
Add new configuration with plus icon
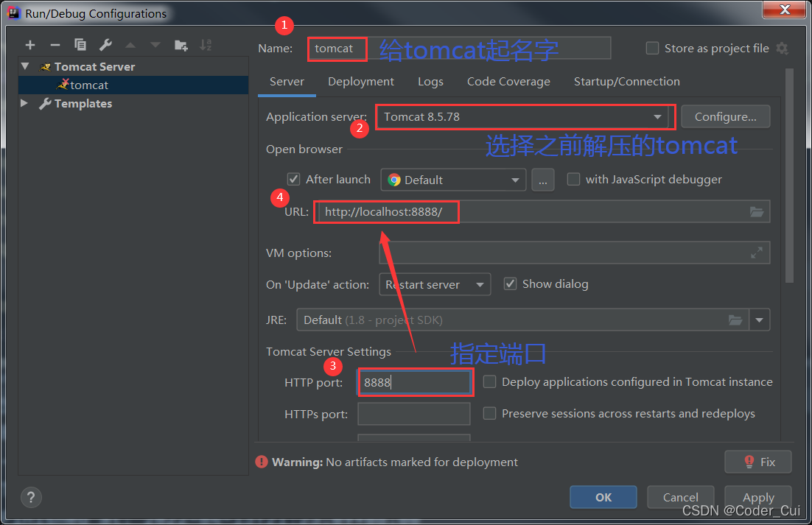[30, 45]
